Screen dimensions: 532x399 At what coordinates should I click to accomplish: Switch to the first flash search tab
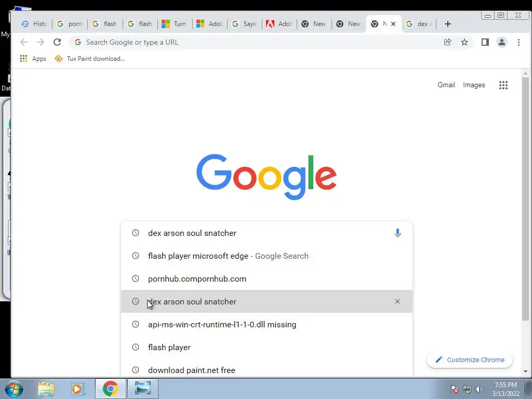(104, 24)
